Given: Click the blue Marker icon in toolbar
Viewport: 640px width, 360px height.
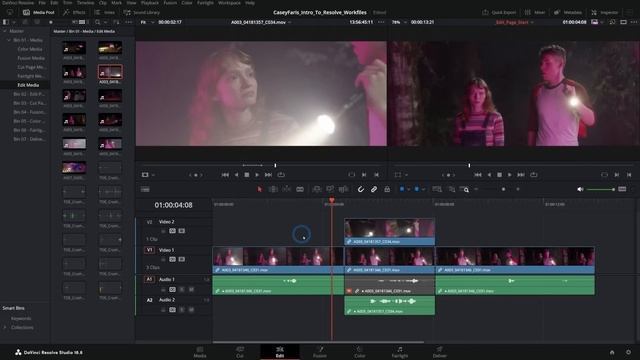Looking at the screenshot, I should (x=417, y=189).
